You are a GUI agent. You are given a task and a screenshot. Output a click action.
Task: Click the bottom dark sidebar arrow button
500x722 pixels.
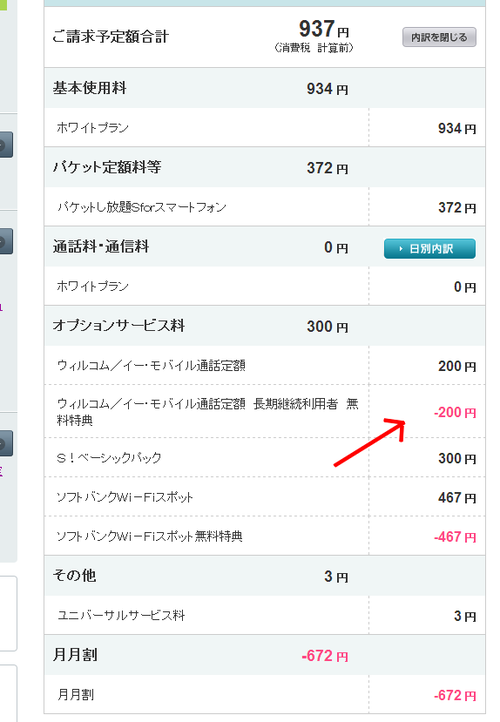[6, 443]
